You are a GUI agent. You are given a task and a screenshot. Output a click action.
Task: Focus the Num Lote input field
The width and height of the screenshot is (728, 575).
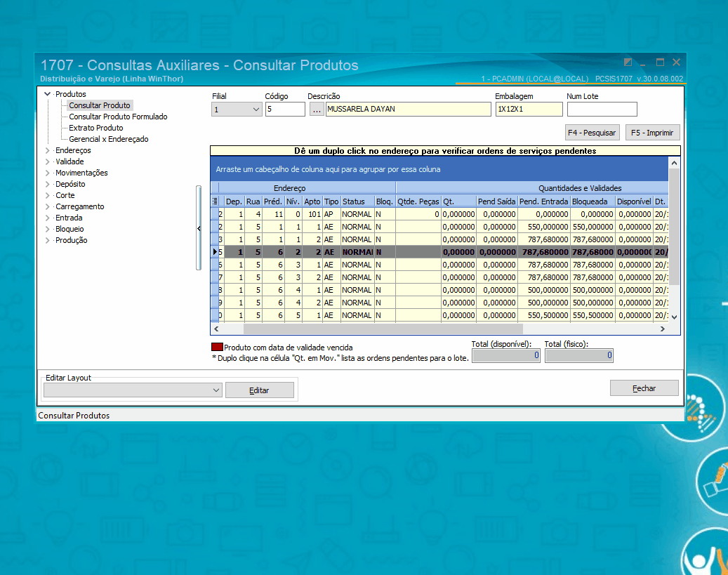(x=602, y=109)
